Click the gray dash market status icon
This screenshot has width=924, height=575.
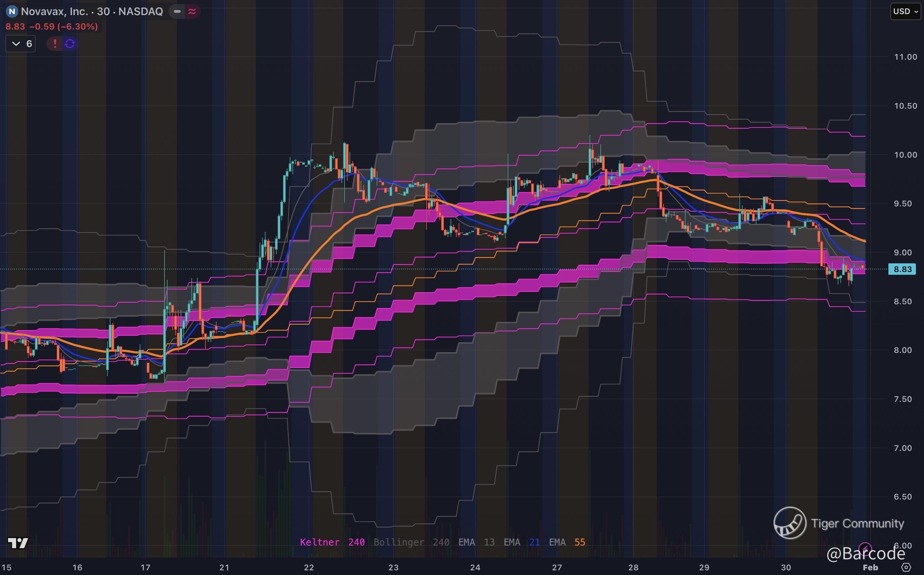(x=177, y=11)
